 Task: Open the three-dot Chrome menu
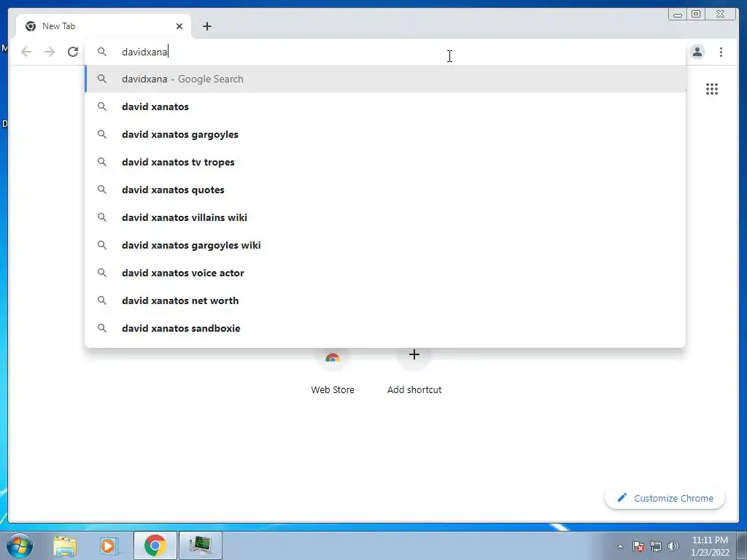721,52
